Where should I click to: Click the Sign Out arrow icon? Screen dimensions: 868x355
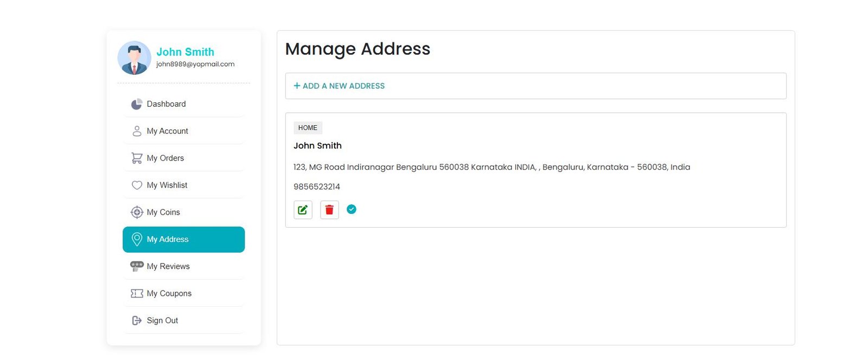[x=137, y=320]
